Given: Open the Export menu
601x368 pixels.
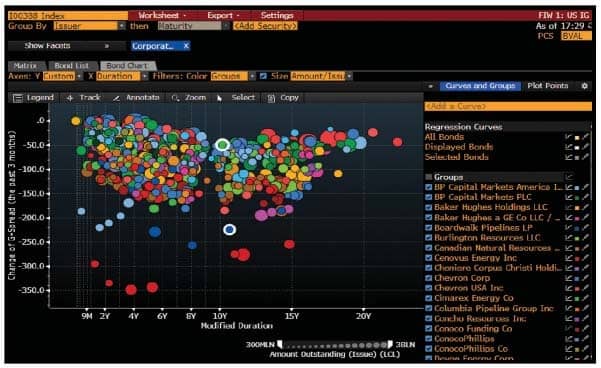Looking at the screenshot, I should point(223,15).
